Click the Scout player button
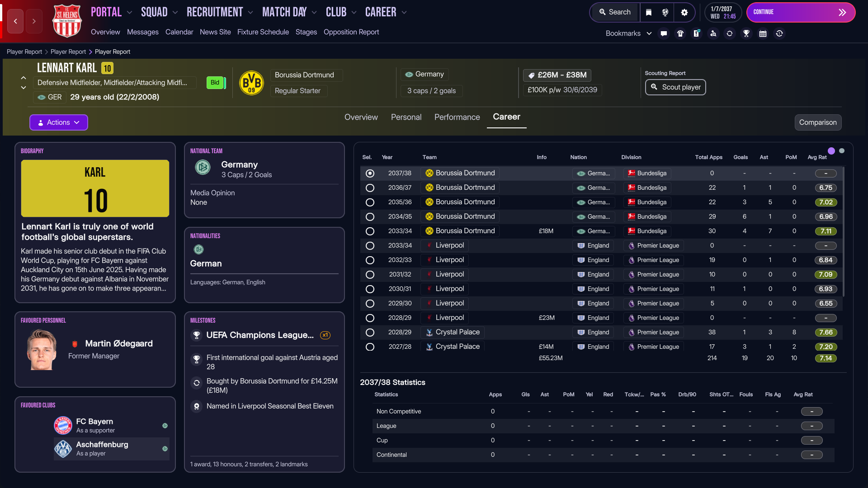The height and width of the screenshot is (488, 868). pyautogui.click(x=675, y=87)
